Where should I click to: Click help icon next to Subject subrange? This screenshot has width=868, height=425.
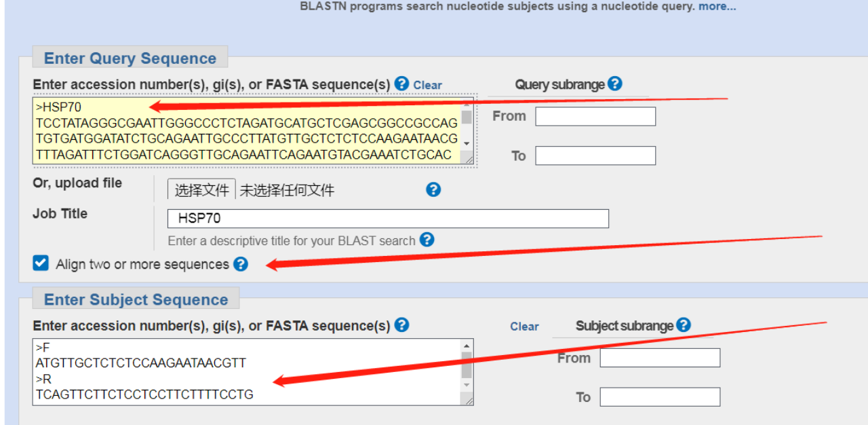[x=683, y=325]
